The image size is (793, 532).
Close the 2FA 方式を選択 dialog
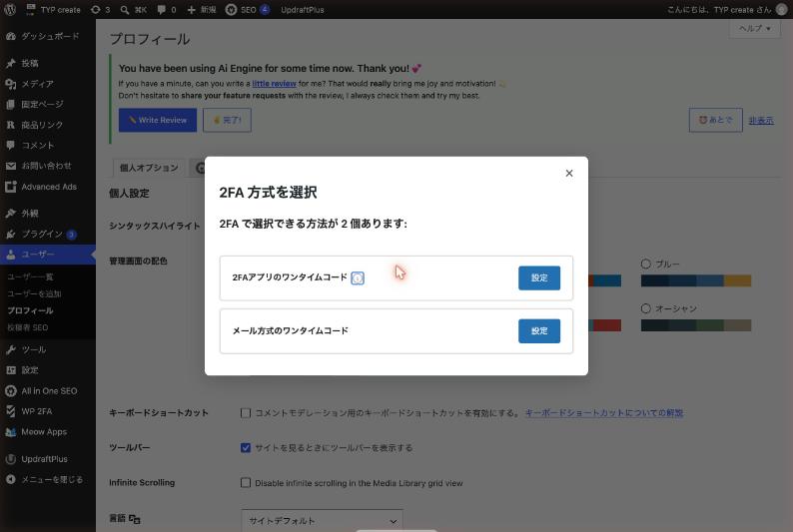click(x=569, y=174)
